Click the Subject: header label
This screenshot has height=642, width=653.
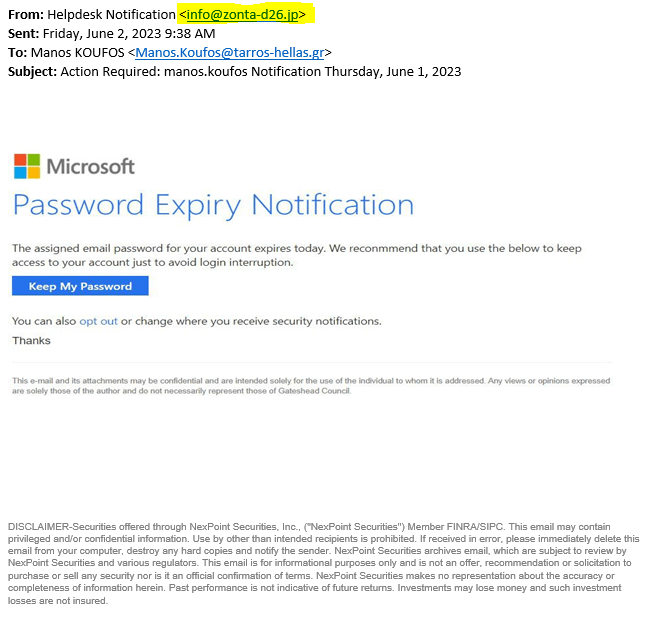coord(32,71)
